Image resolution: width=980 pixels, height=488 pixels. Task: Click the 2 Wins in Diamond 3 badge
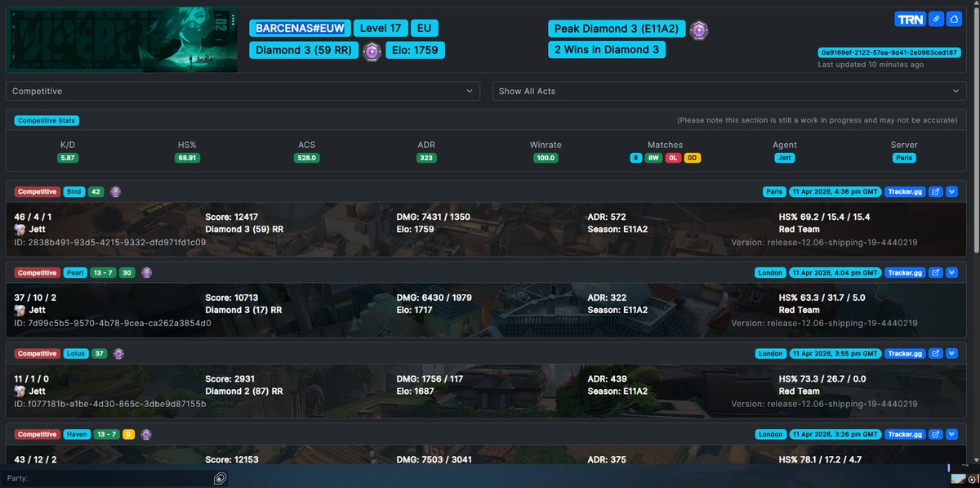click(607, 50)
